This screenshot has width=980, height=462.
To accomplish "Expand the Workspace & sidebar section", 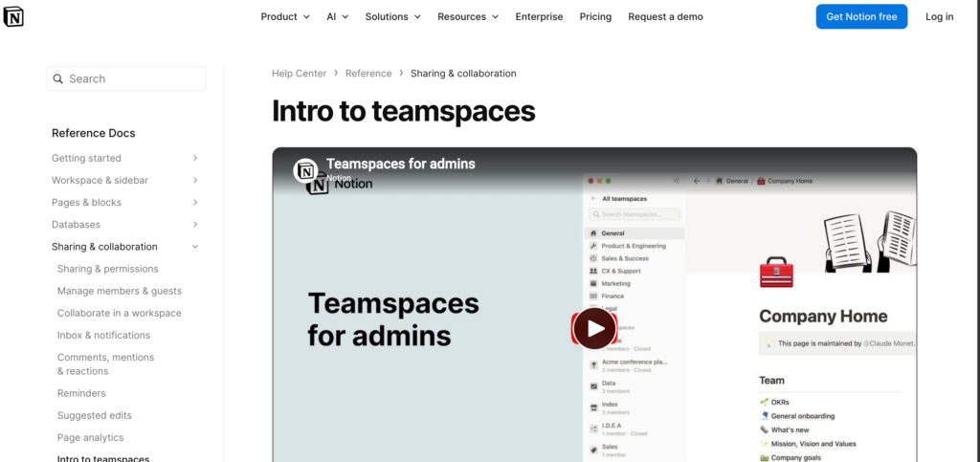I will (x=195, y=180).
